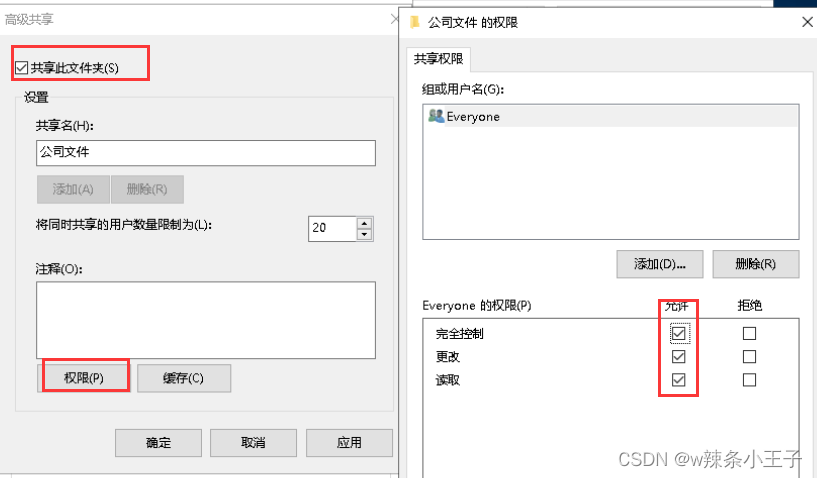Check deny checkbox for 完全控制
This screenshot has height=478, width=817.
(x=749, y=334)
